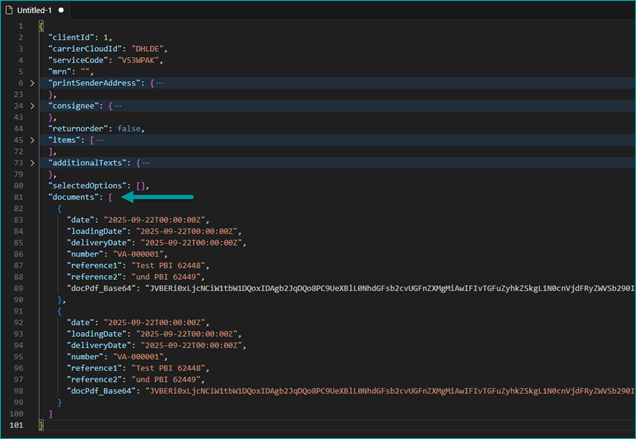Click the "documents" key on line 81
The width and height of the screenshot is (636, 439).
(74, 197)
